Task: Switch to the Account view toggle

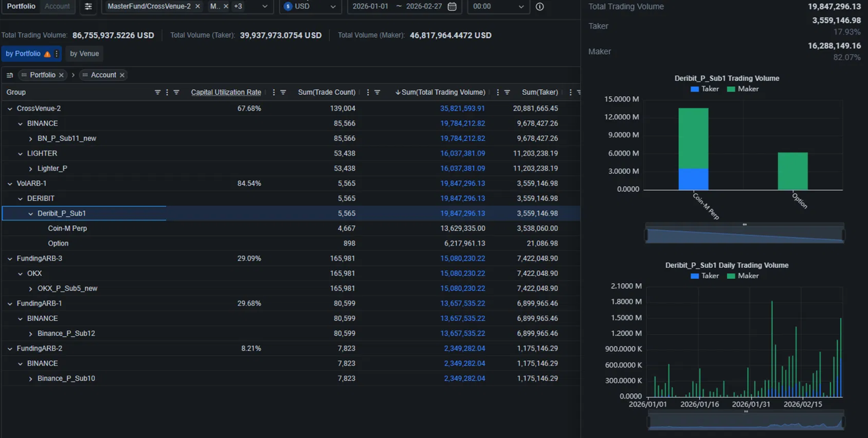Action: [x=58, y=6]
